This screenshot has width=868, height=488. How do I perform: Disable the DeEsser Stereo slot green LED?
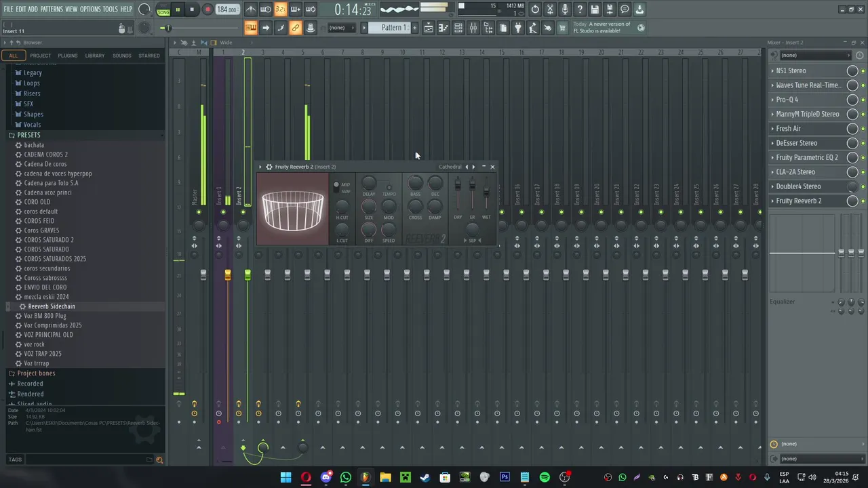[863, 144]
